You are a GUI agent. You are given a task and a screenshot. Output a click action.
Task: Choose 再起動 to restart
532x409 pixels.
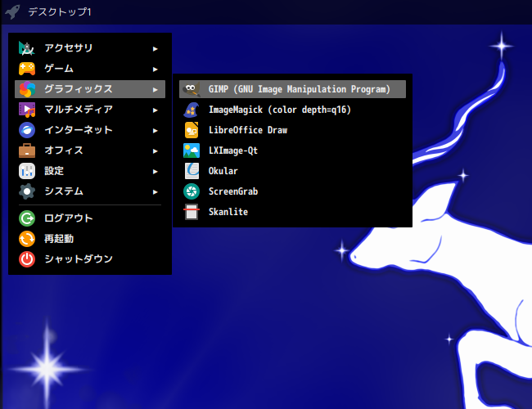pos(90,239)
